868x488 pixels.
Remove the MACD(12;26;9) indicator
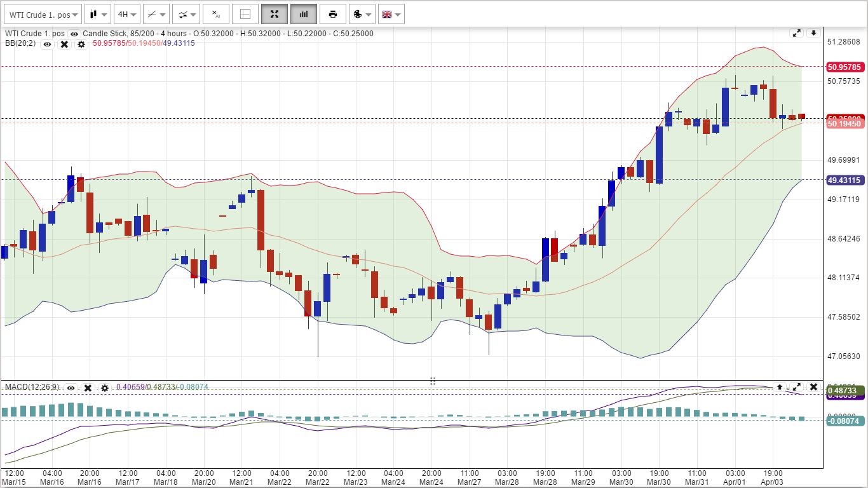pyautogui.click(x=88, y=388)
